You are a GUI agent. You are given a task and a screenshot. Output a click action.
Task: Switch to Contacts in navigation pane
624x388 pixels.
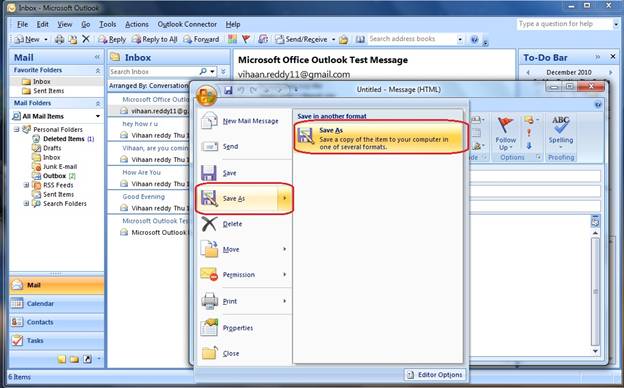click(57, 322)
